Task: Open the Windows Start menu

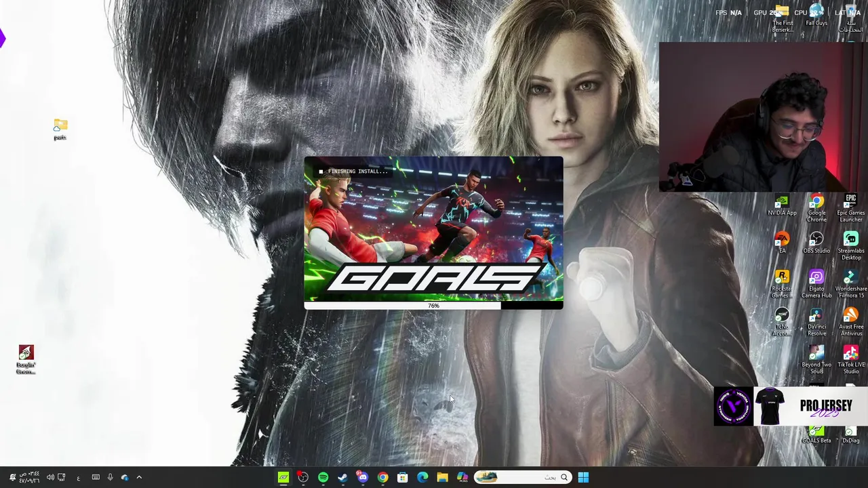Action: point(583,477)
